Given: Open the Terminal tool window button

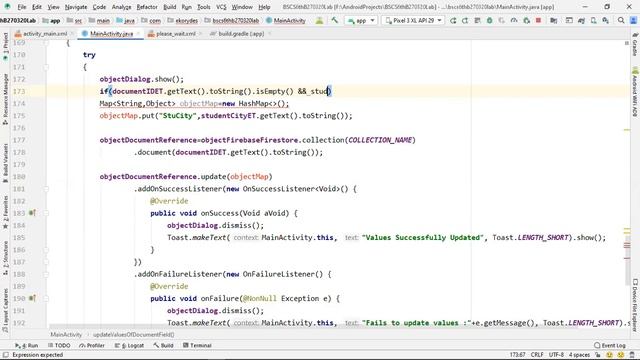Looking at the screenshot, I should 197,345.
